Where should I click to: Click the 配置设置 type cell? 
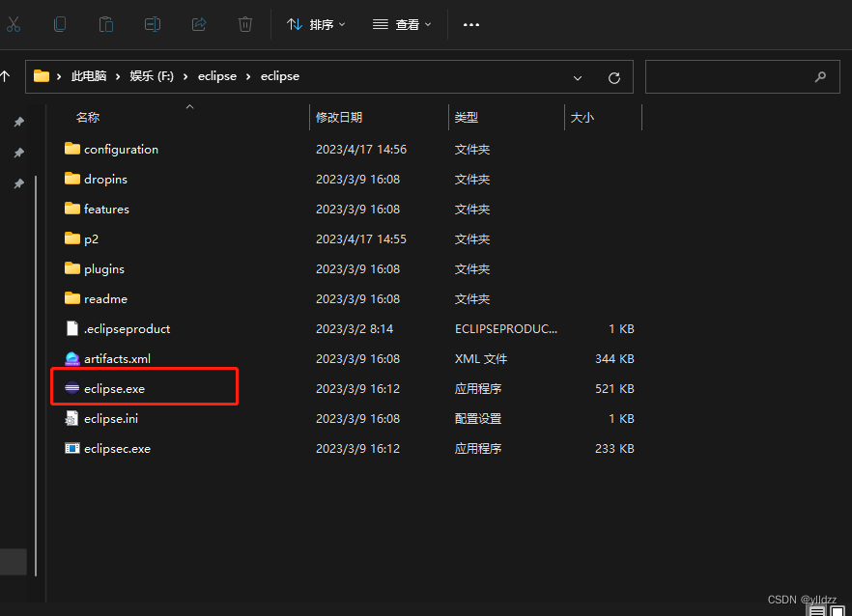(478, 418)
